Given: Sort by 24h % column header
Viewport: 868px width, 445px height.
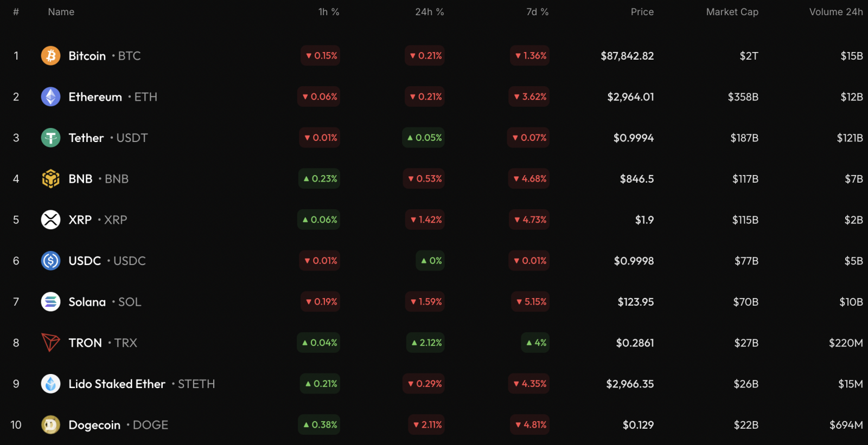Looking at the screenshot, I should tap(429, 12).
